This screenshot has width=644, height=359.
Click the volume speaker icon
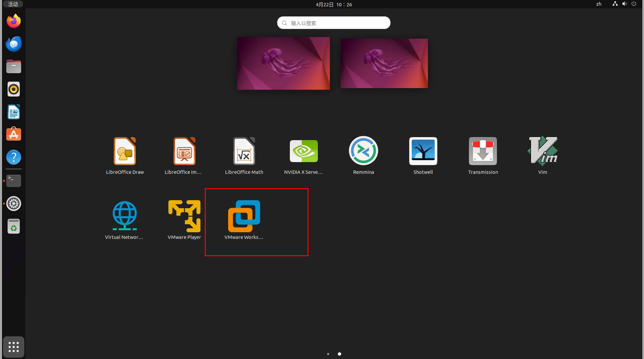(x=624, y=4)
